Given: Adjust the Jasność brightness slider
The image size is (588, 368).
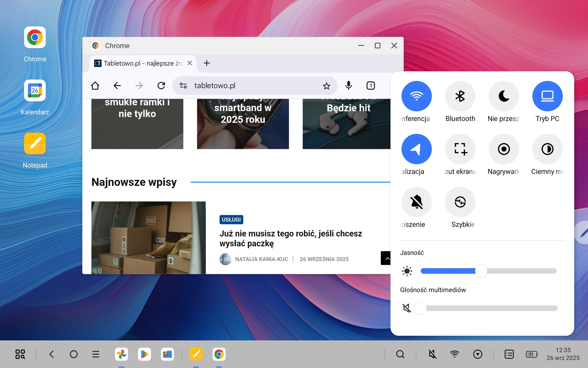Looking at the screenshot, I should coord(481,271).
